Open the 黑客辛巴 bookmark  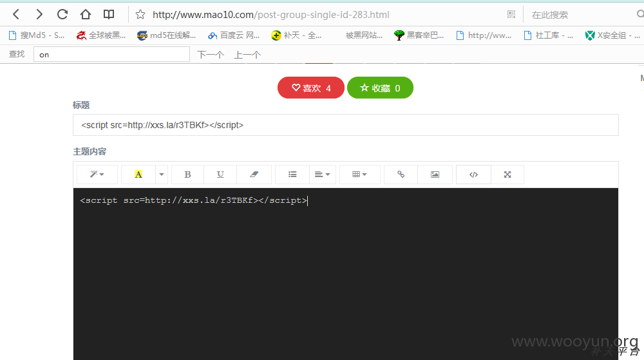tap(419, 35)
